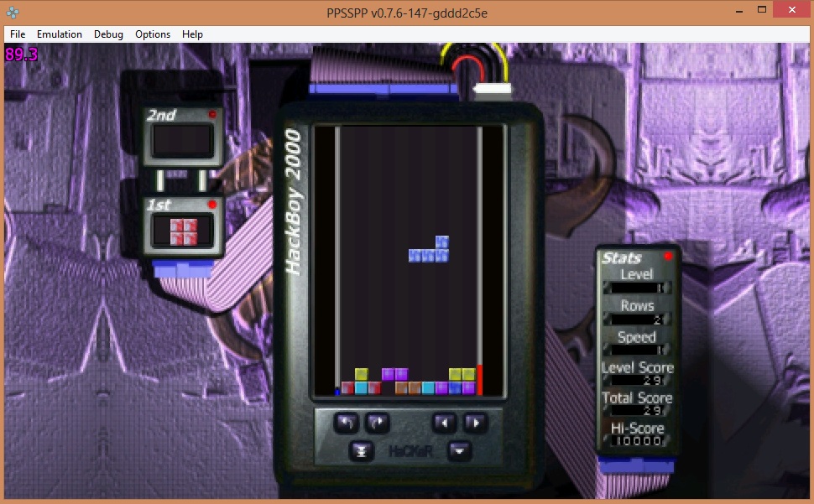Viewport: 814px width, 504px height.
Task: Click the red indicator light on Stats panel
Action: pyautogui.click(x=668, y=256)
